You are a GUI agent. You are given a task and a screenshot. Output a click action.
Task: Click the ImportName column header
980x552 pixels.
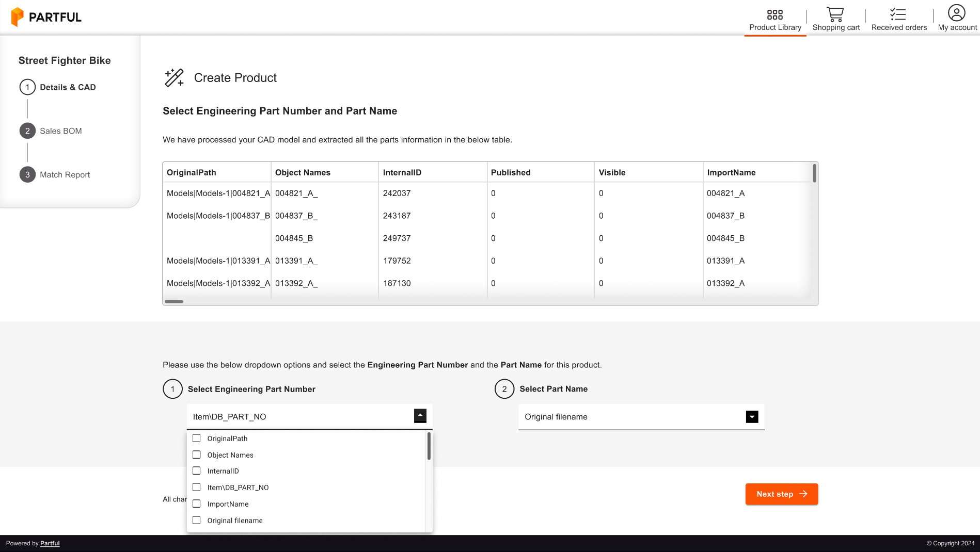coord(757,172)
